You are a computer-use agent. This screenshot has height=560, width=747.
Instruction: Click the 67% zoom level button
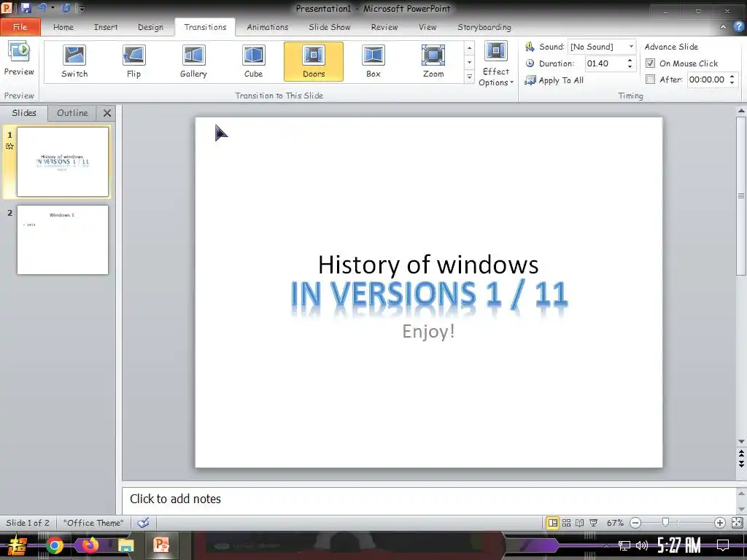click(615, 523)
